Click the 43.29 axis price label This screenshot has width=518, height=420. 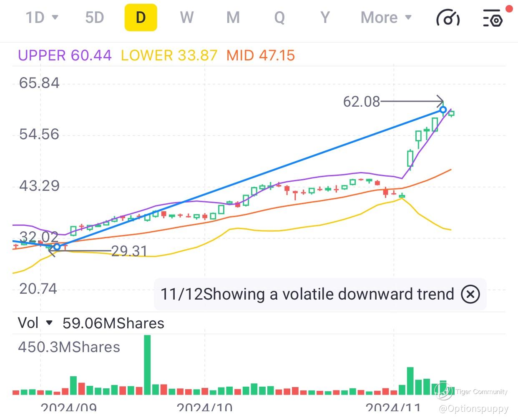pos(39,185)
